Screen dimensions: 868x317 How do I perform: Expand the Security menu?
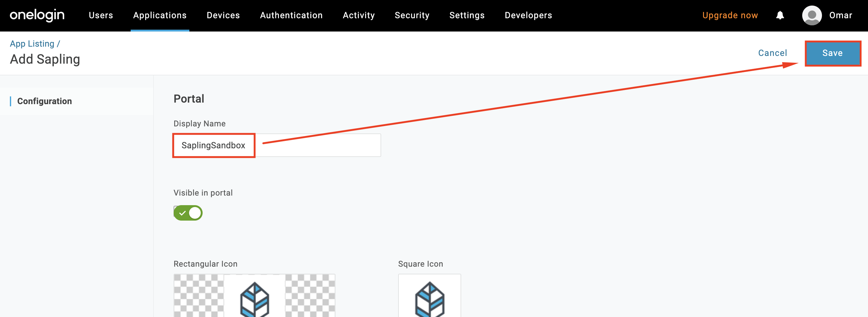(x=412, y=15)
